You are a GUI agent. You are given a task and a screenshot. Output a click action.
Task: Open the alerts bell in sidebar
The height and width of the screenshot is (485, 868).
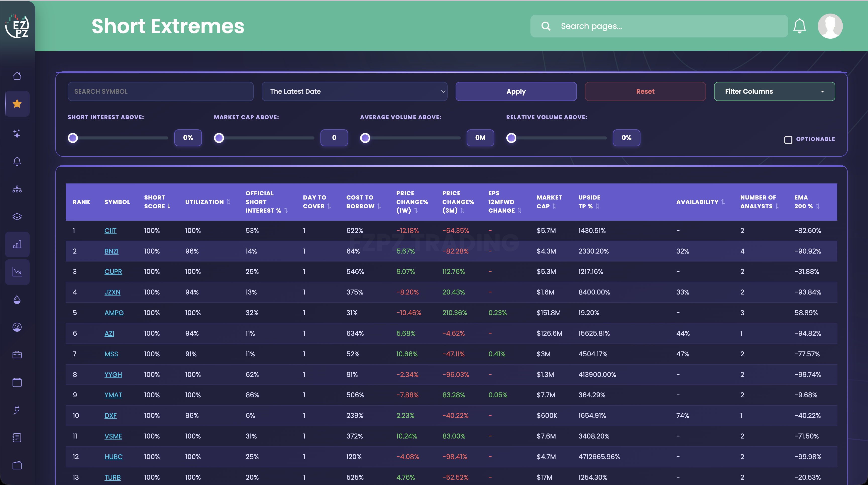point(17,161)
